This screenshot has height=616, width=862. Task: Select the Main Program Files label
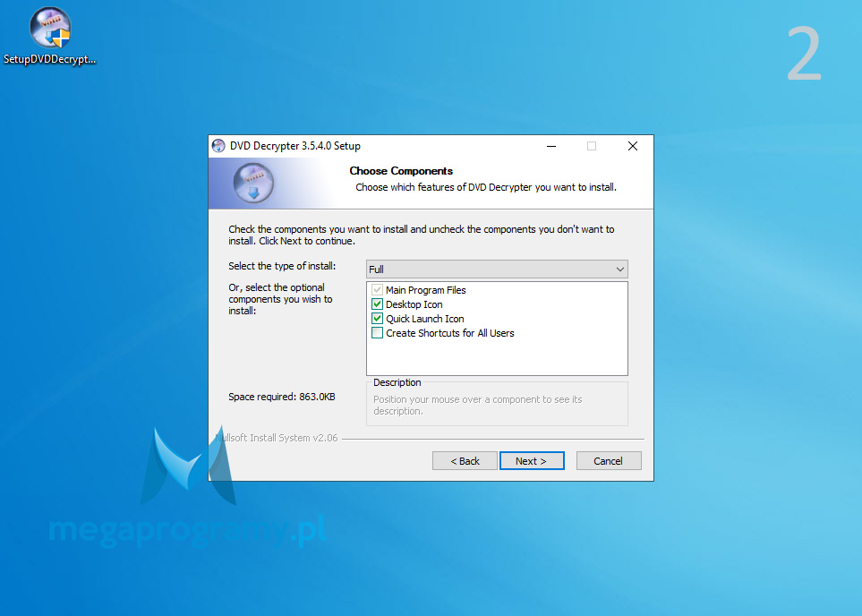pos(425,290)
